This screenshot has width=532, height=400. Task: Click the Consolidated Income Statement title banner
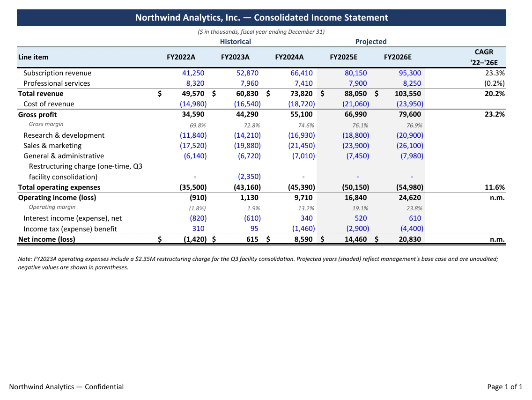(261, 18)
